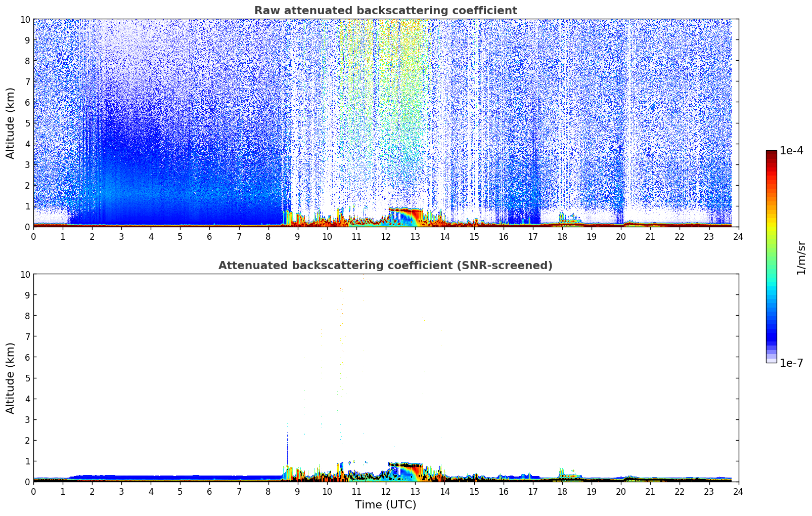The height and width of the screenshot is (516, 812).
Task: Click the 'Raw attenuated backscattering coefficient' title
Action: (x=386, y=11)
